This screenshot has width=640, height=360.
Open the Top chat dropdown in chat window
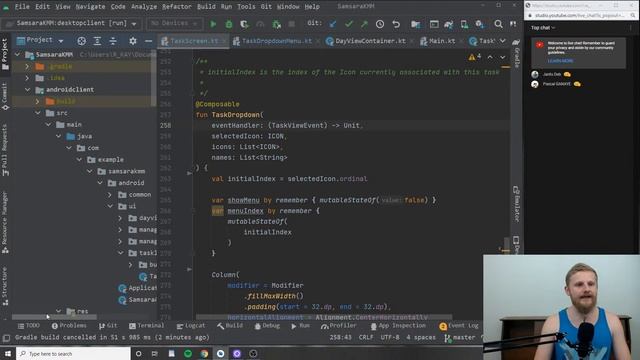pos(543,28)
